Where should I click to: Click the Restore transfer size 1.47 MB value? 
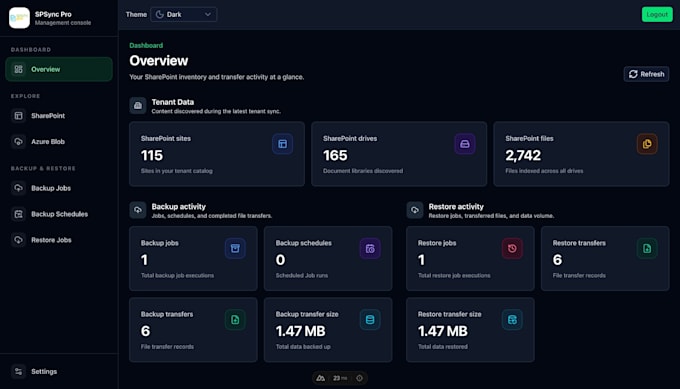tap(443, 331)
